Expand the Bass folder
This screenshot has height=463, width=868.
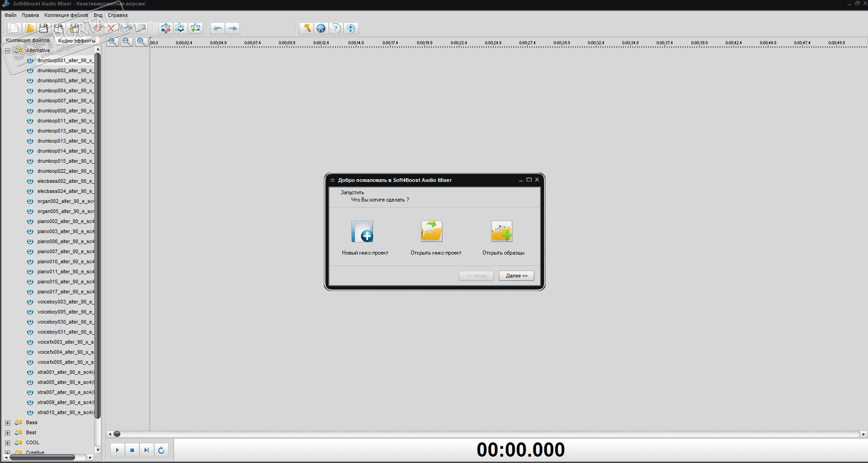click(x=7, y=423)
